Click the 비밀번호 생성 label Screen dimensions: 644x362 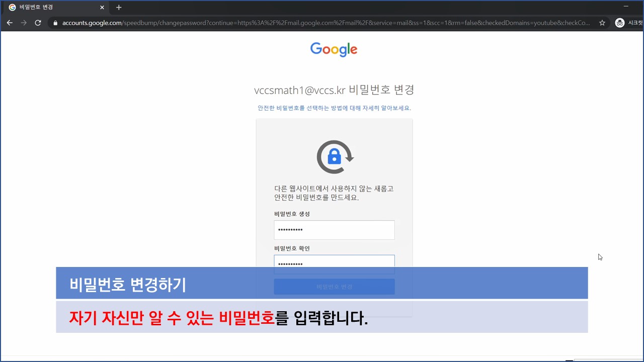click(x=292, y=214)
